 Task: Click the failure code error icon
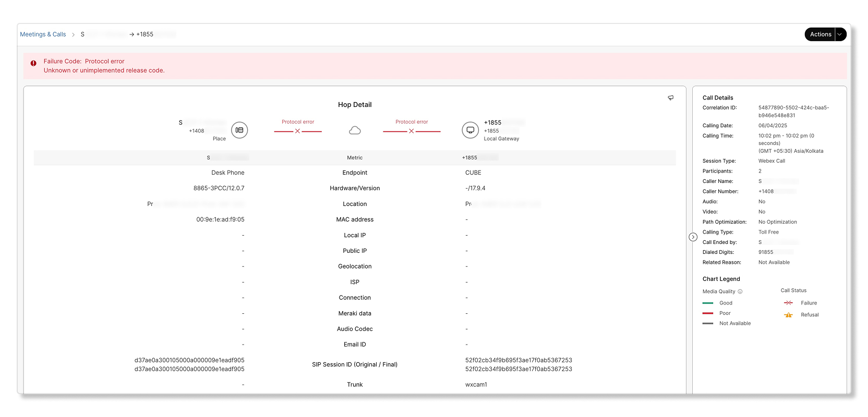tap(33, 63)
